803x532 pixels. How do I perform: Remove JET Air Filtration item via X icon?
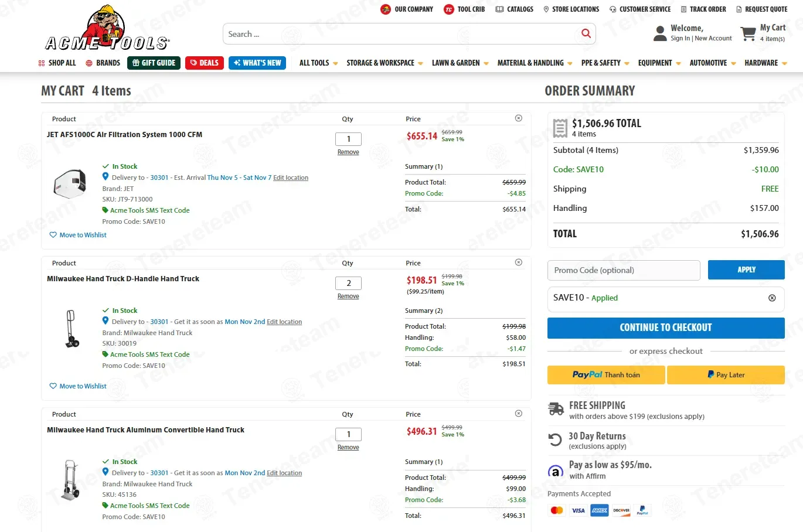[x=519, y=118]
